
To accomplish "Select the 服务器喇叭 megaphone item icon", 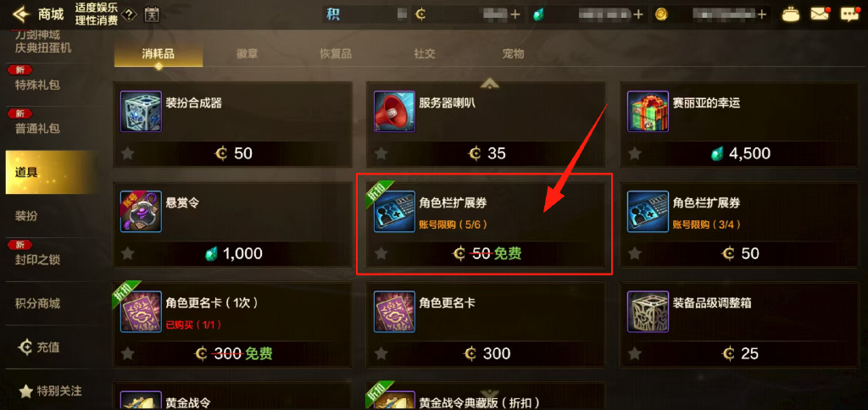I will pyautogui.click(x=394, y=112).
